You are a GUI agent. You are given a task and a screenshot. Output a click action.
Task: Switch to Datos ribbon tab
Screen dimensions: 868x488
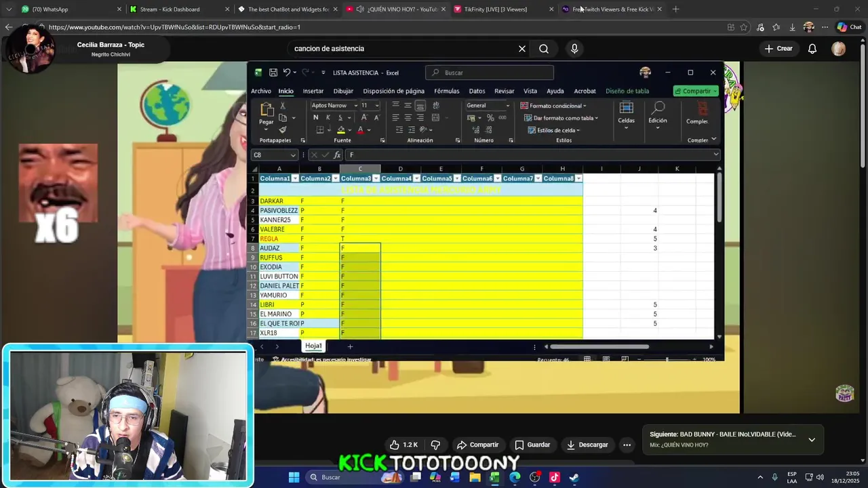(x=477, y=91)
